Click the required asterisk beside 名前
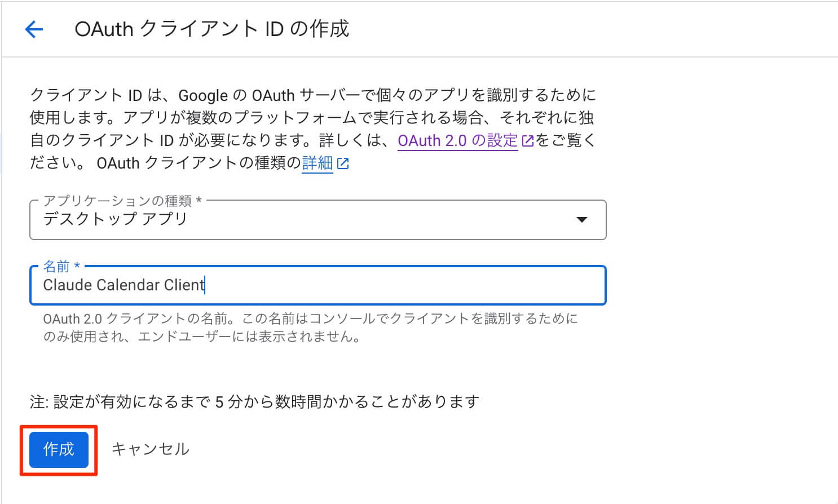Screen dimensions: 838x504 click(x=77, y=266)
